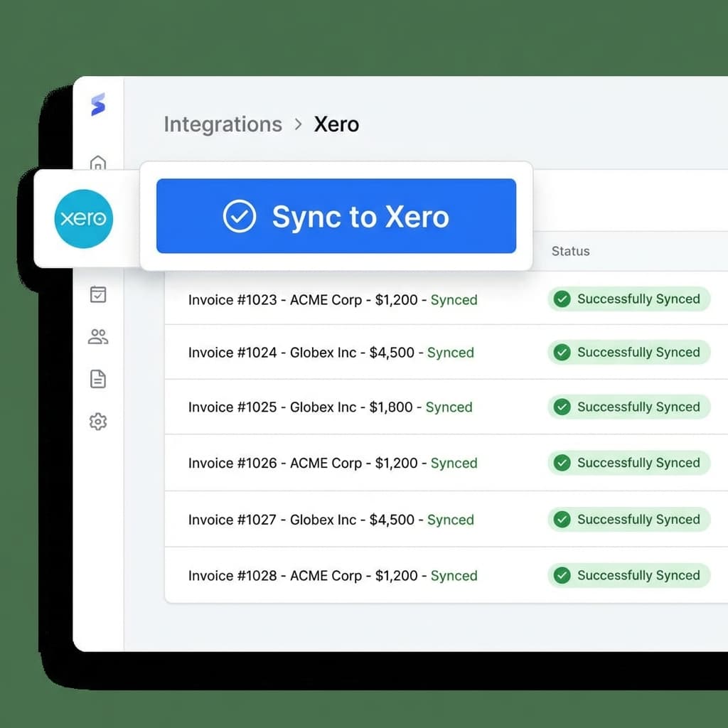Viewport: 728px width, 728px height.
Task: Click the Successfully Synced badge for Invoice #1024
Action: [628, 352]
